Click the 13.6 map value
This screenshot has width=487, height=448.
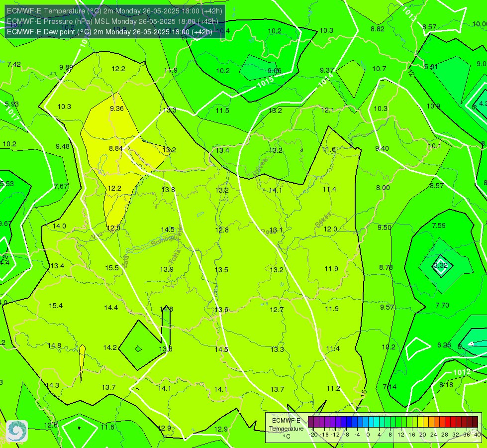[221, 310]
